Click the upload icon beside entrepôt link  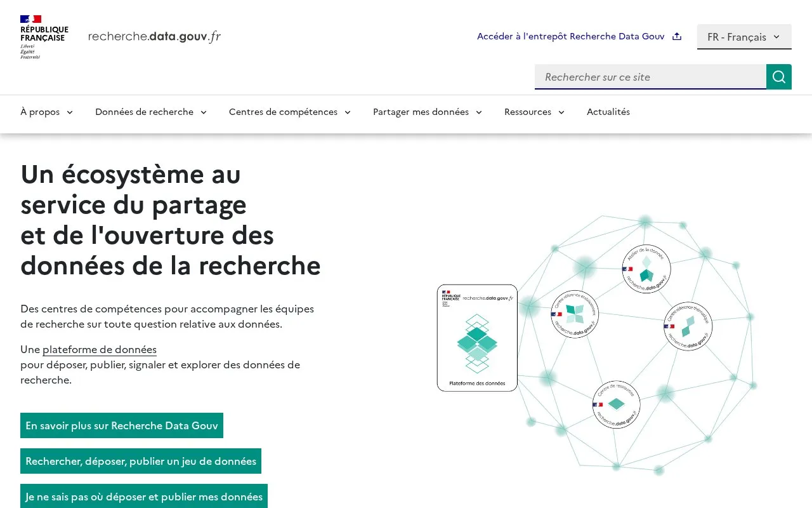(677, 37)
